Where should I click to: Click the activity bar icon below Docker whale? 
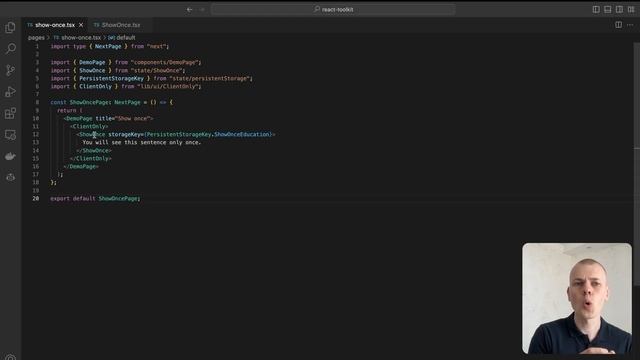pyautogui.click(x=10, y=177)
